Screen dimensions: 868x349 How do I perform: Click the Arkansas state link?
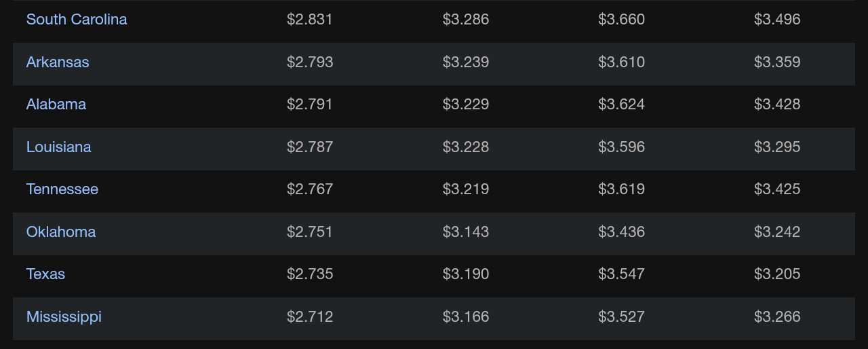pos(58,62)
